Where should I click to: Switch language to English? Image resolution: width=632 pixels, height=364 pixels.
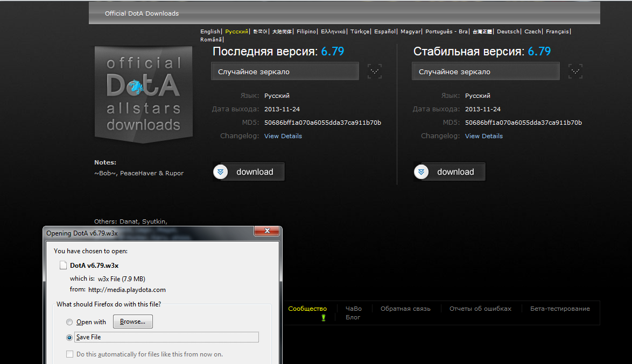(x=210, y=31)
